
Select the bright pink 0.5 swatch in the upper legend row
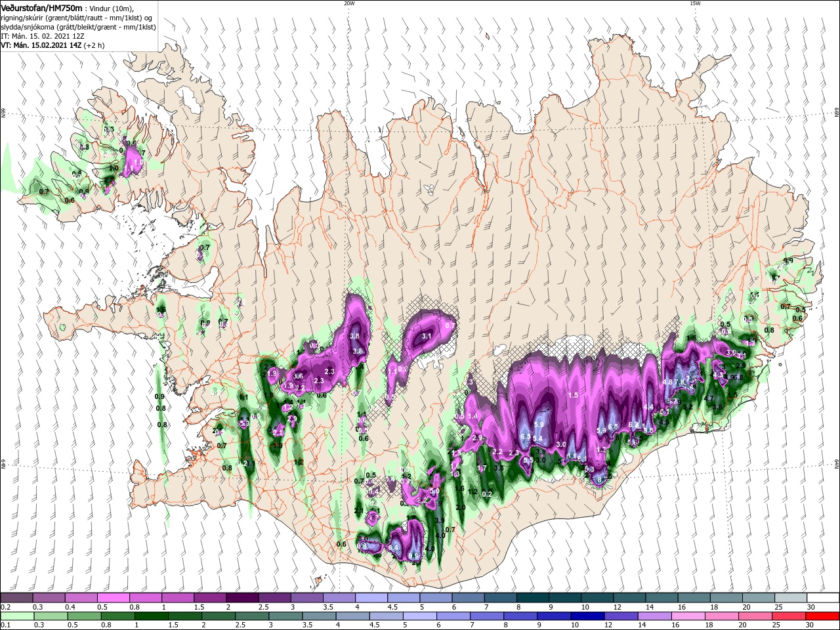pyautogui.click(x=114, y=597)
